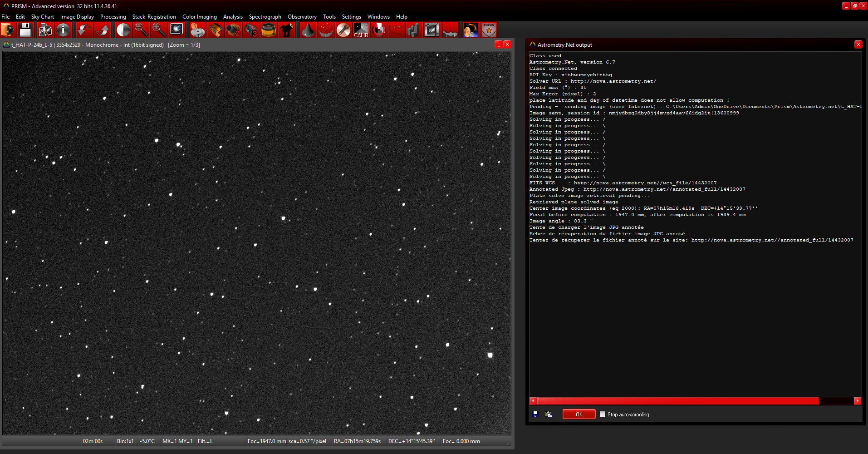This screenshot has height=454, width=868.
Task: Click the zoom in magnifier icon
Action: [158, 30]
